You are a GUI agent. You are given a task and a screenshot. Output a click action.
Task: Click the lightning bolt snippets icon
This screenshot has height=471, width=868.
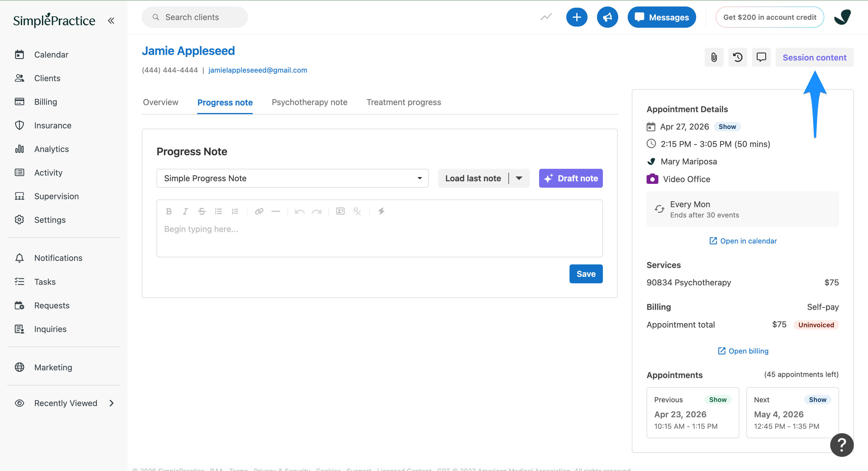(381, 211)
